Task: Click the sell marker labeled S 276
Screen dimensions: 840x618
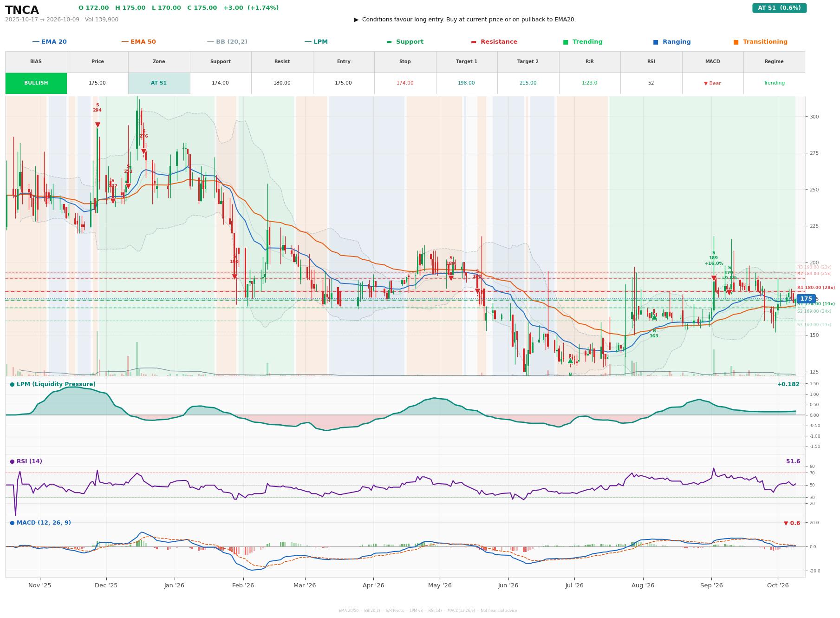Action: point(143,151)
